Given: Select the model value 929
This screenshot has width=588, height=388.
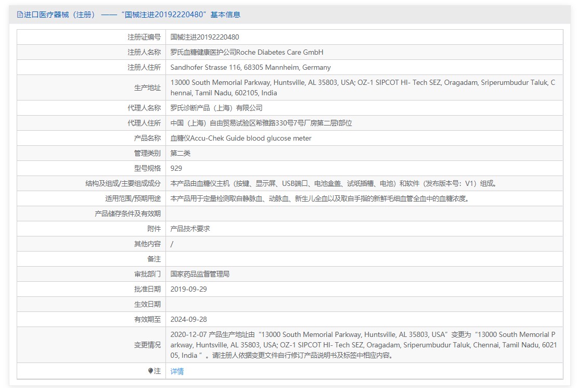Looking at the screenshot, I should click(x=176, y=168).
